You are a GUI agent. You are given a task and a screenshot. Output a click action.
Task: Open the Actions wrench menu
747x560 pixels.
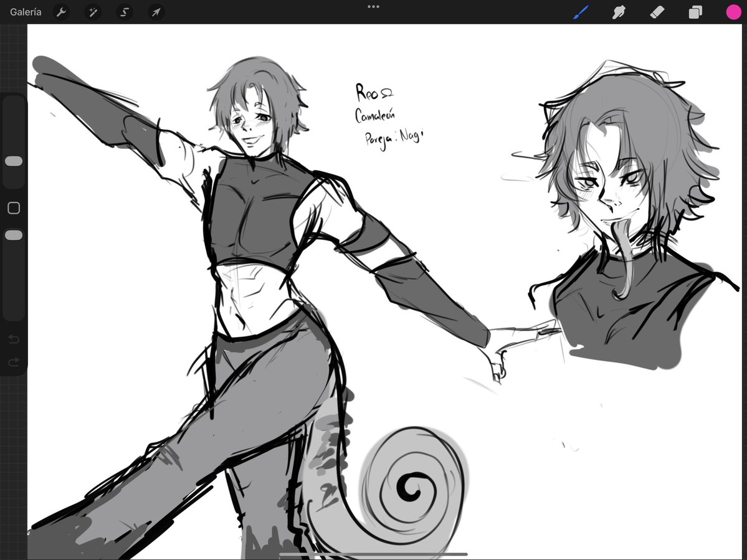61,12
